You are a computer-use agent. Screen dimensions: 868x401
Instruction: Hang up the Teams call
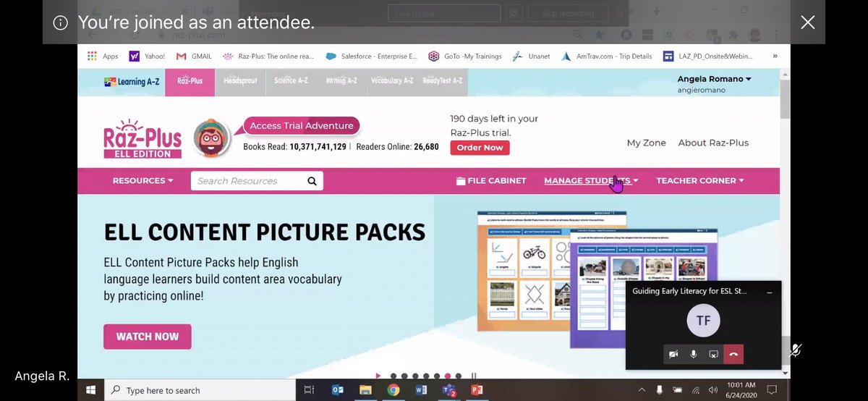click(x=733, y=354)
